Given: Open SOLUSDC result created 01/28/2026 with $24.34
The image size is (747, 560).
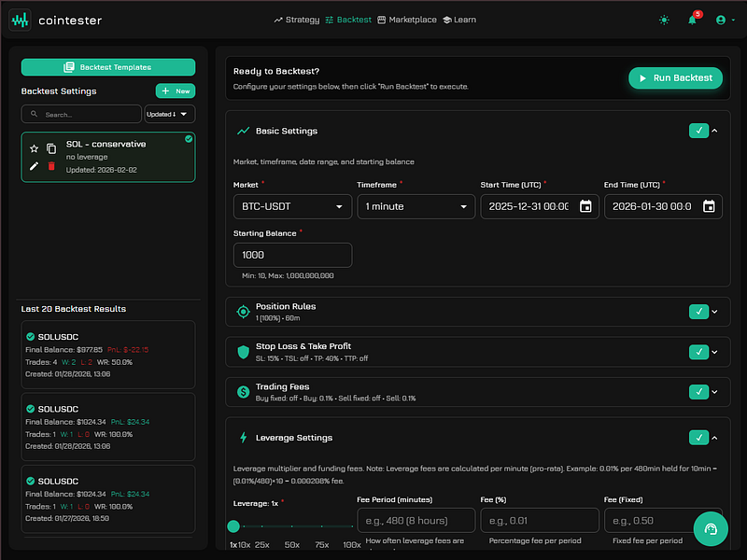Looking at the screenshot, I should [x=108, y=427].
